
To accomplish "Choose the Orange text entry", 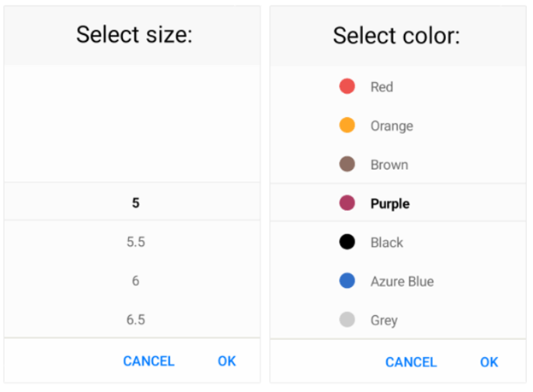I will (x=391, y=126).
